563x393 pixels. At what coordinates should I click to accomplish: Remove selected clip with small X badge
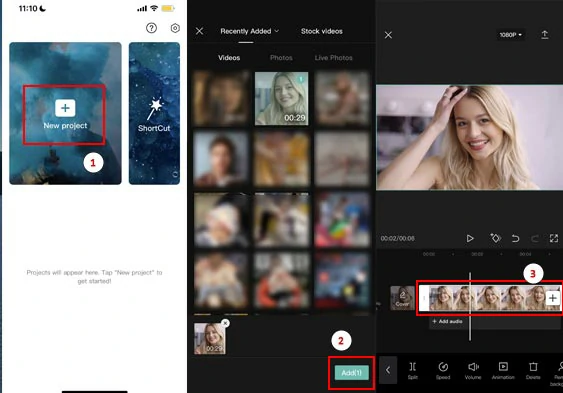tap(225, 323)
